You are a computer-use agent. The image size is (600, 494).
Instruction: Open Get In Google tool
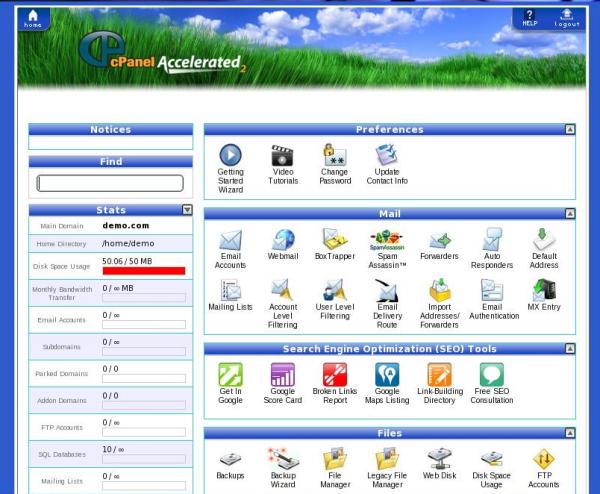pos(230,383)
